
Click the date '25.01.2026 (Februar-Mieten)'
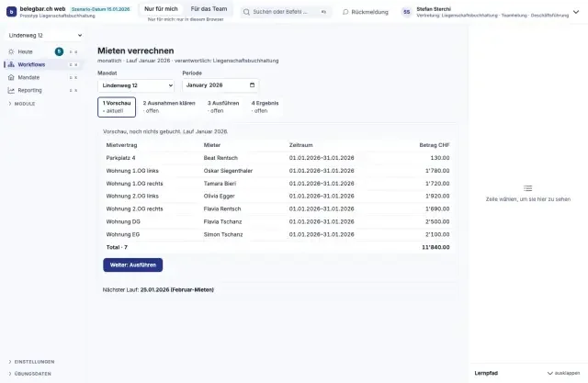pyautogui.click(x=177, y=289)
